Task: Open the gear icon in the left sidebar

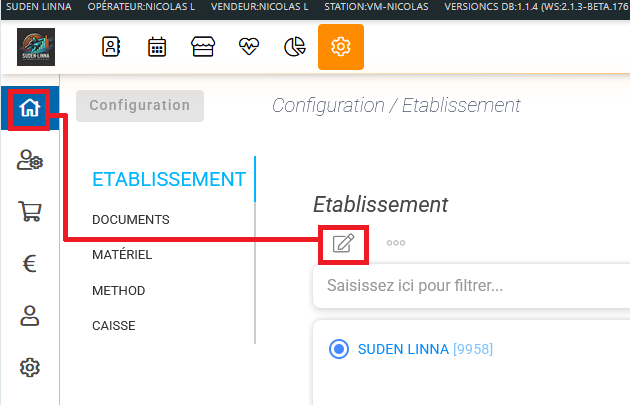Action: [29, 368]
